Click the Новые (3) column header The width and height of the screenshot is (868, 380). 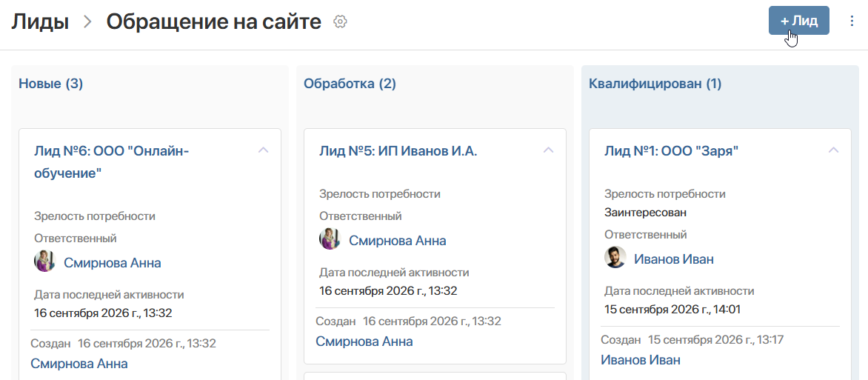tap(51, 84)
